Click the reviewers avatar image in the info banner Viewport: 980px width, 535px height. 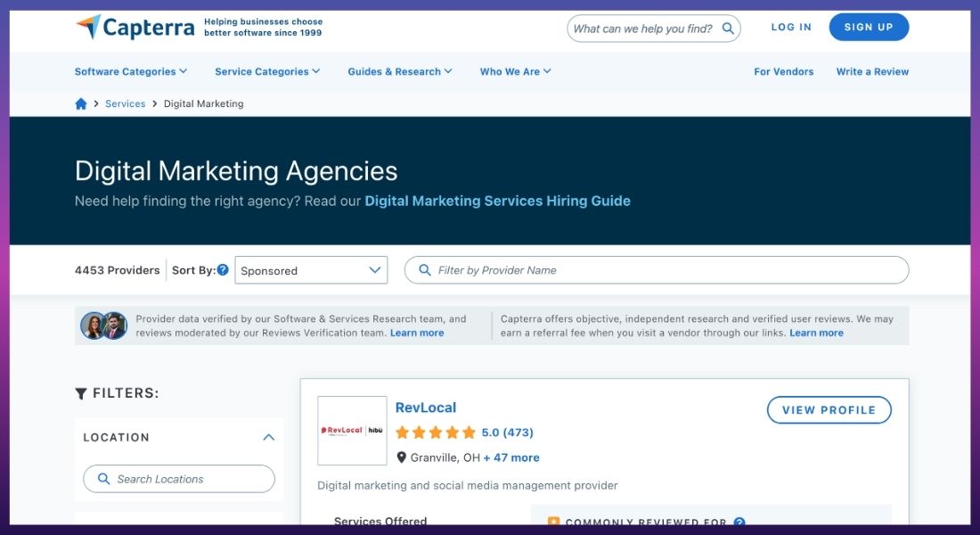click(x=103, y=325)
